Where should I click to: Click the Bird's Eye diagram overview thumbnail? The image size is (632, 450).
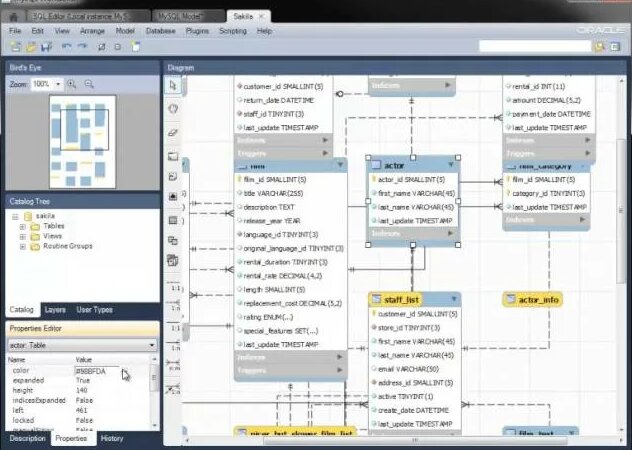[83, 142]
